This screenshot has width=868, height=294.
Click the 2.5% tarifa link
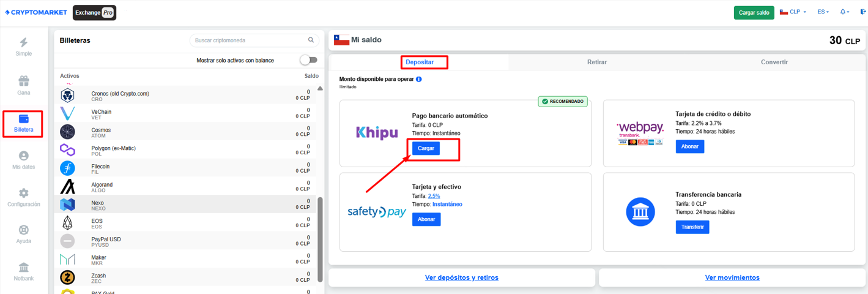pyautogui.click(x=434, y=196)
